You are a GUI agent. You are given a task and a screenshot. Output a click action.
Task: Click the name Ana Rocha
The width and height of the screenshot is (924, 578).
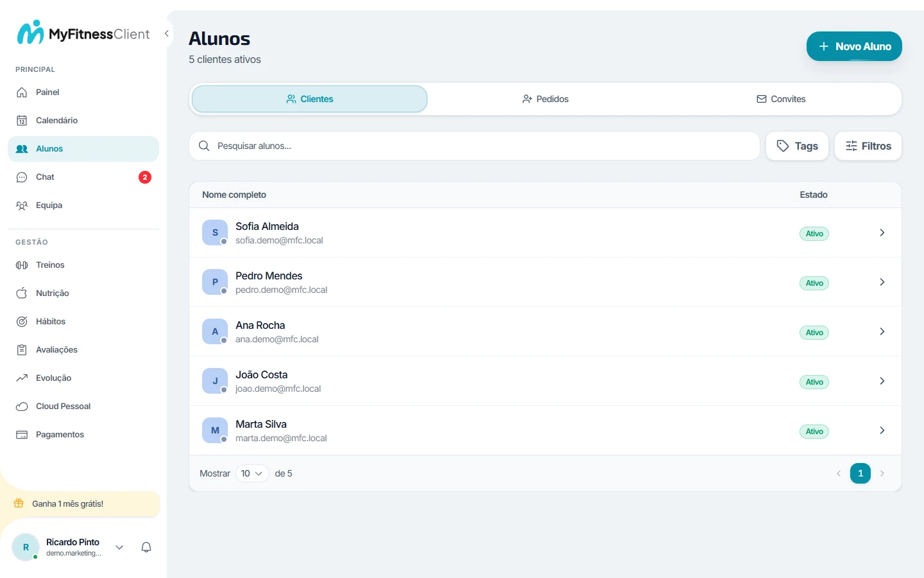point(260,325)
